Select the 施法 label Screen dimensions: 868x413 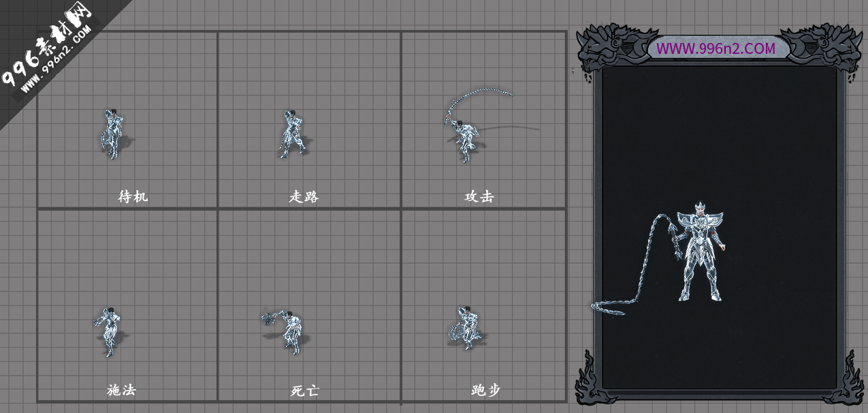click(122, 391)
